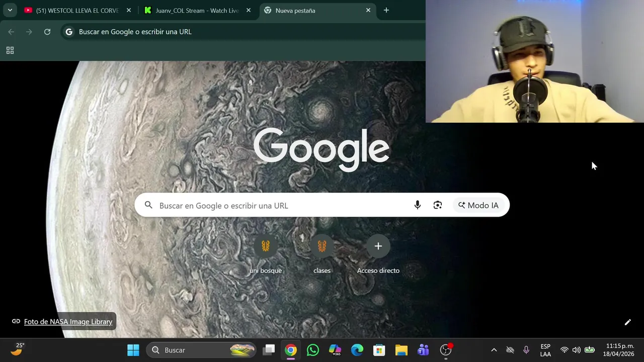Click the Google search box
644x362 pixels.
pos(322,205)
